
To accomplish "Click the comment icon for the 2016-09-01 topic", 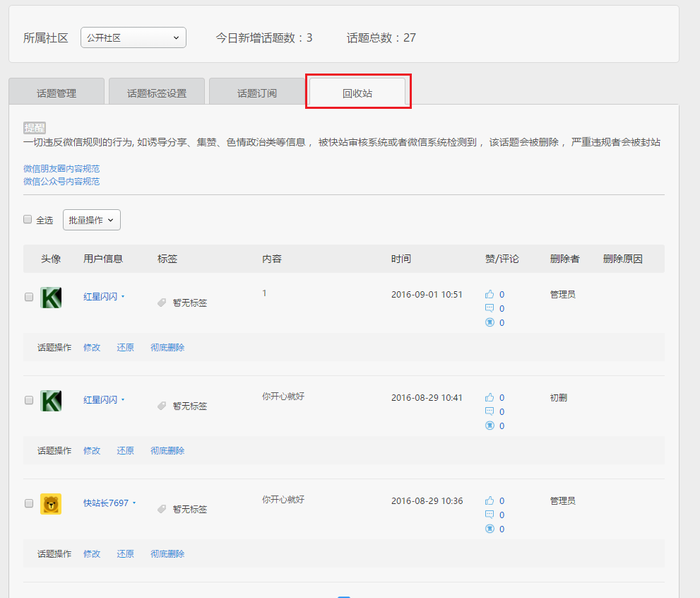I will [490, 308].
